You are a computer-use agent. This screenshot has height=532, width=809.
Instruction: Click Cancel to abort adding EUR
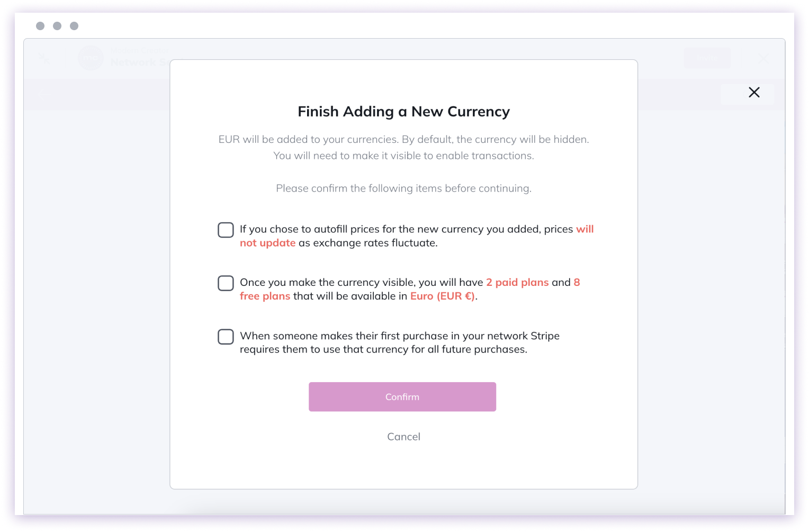[x=403, y=437]
